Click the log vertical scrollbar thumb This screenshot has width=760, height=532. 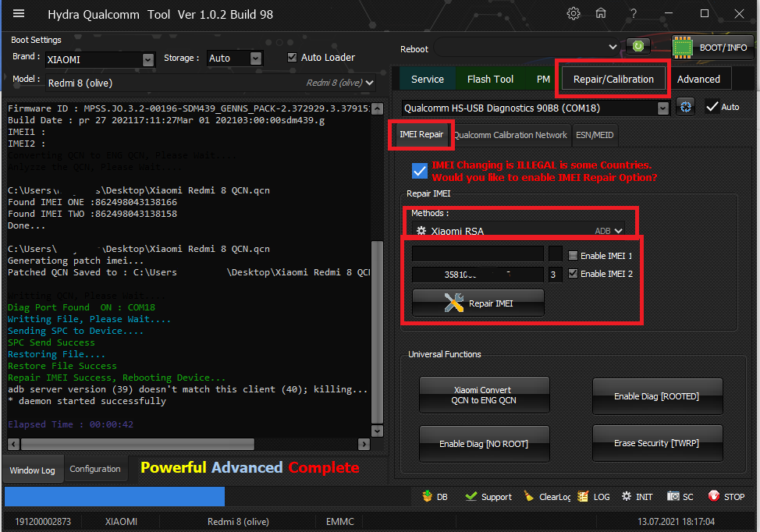(377, 332)
